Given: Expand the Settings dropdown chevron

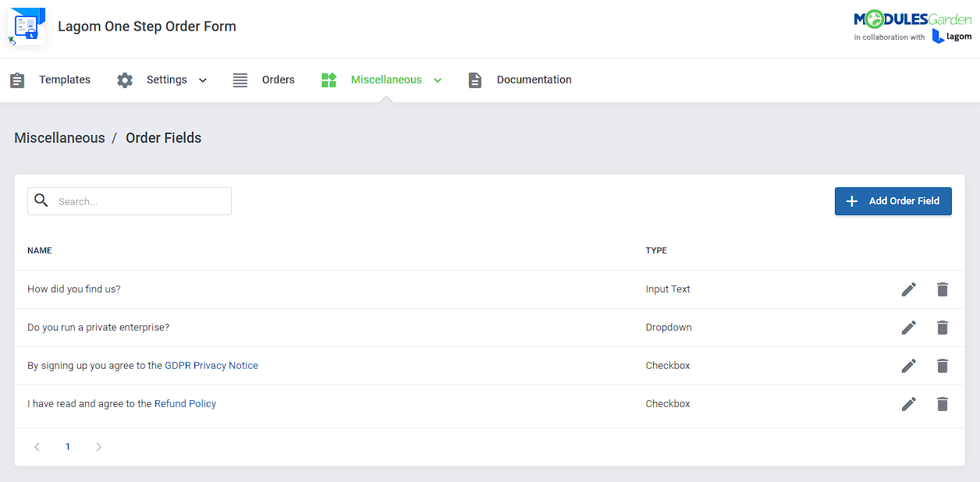Looking at the screenshot, I should 202,80.
